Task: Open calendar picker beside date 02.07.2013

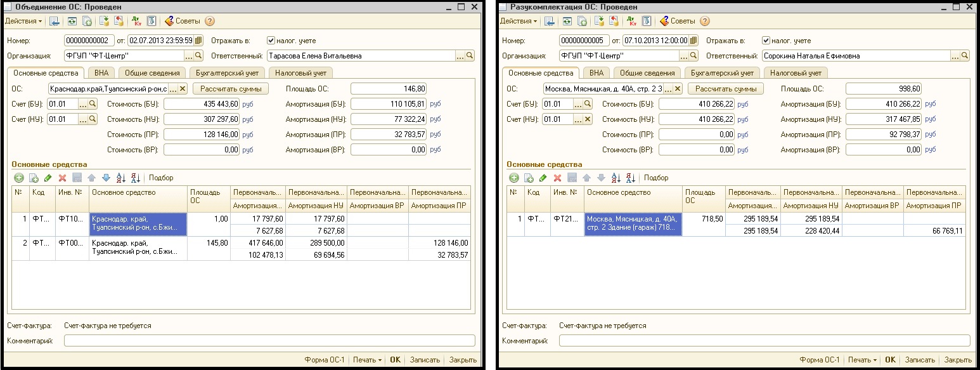Action: pyautogui.click(x=198, y=41)
